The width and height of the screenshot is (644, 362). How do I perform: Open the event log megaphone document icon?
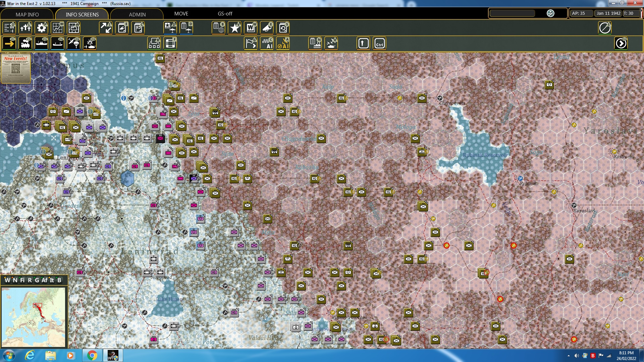tap(122, 28)
